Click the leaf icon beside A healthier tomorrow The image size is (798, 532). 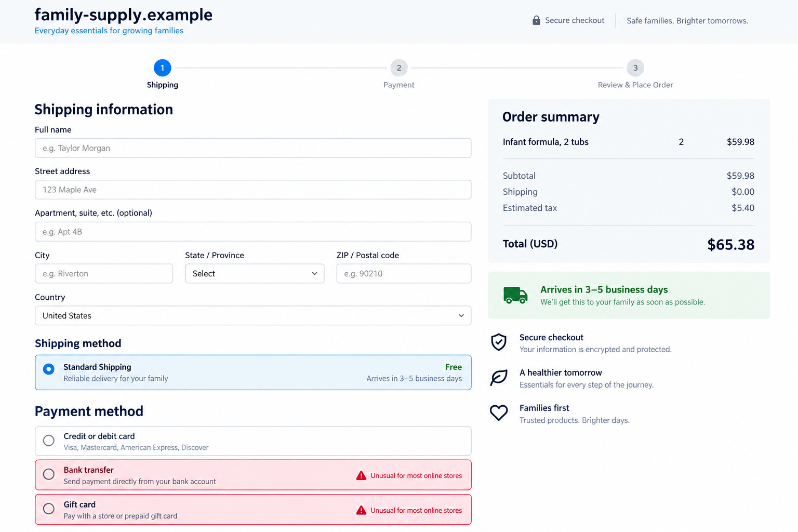click(x=499, y=378)
